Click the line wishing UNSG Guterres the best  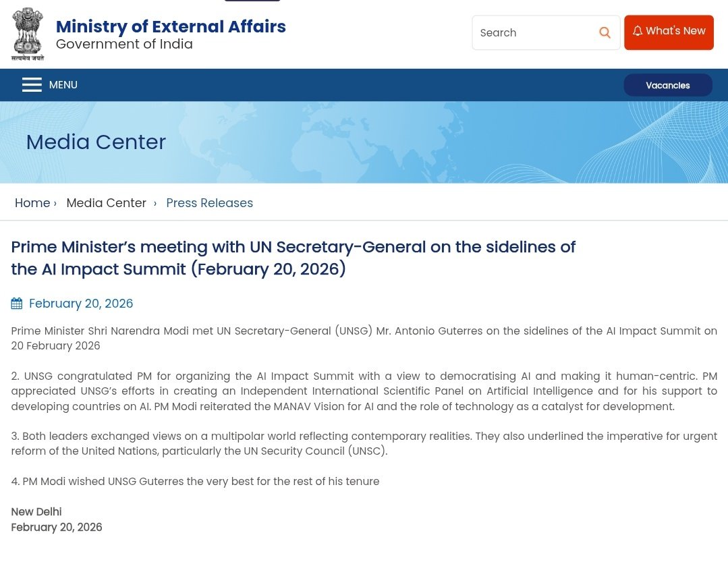click(195, 482)
